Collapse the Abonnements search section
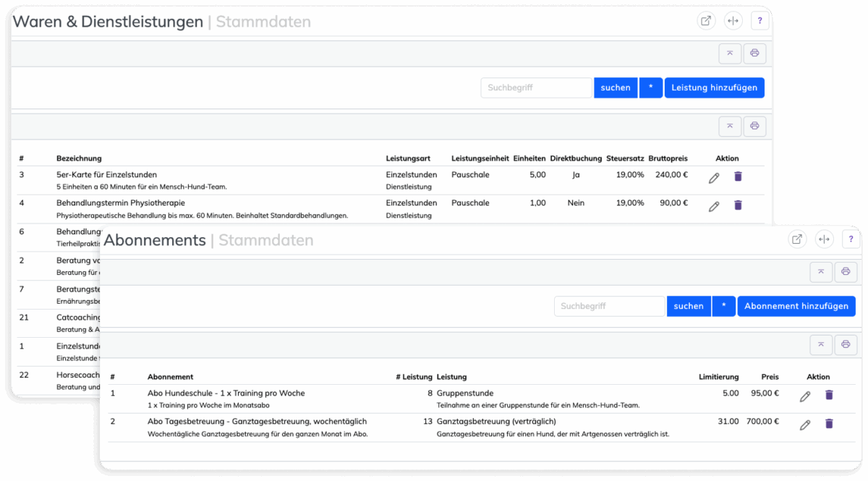Image resolution: width=868 pixels, height=481 pixels. pyautogui.click(x=820, y=272)
